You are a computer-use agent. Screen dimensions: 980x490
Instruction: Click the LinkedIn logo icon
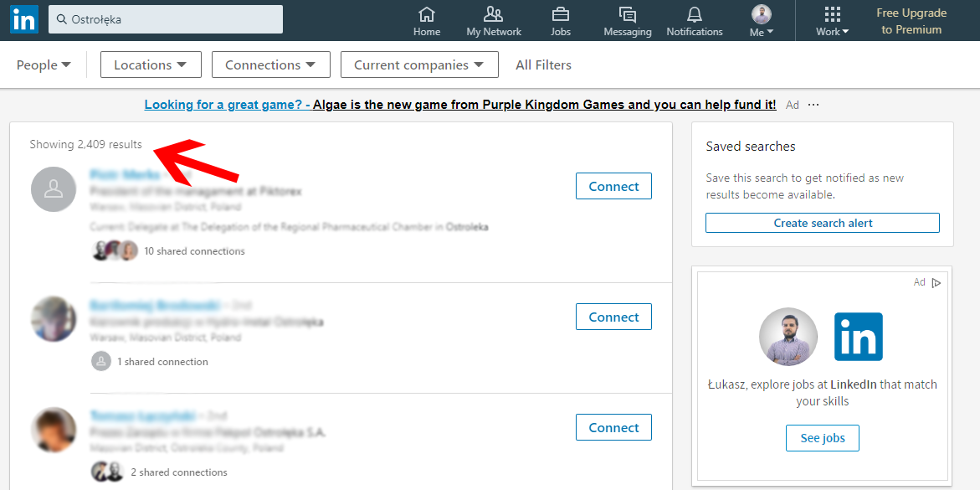23,19
